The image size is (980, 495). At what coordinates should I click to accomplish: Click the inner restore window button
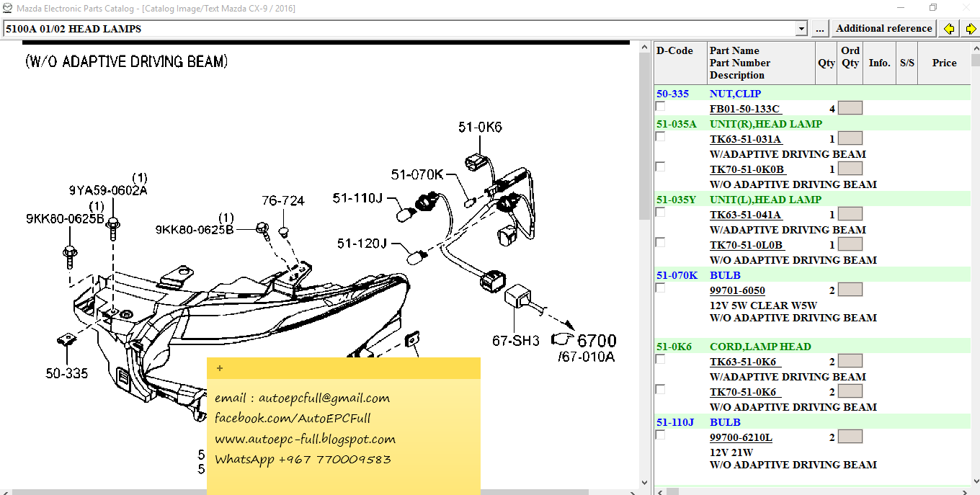point(933,8)
